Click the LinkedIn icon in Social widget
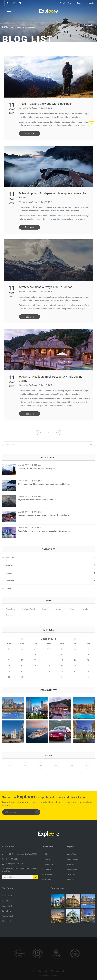 click(56, 765)
